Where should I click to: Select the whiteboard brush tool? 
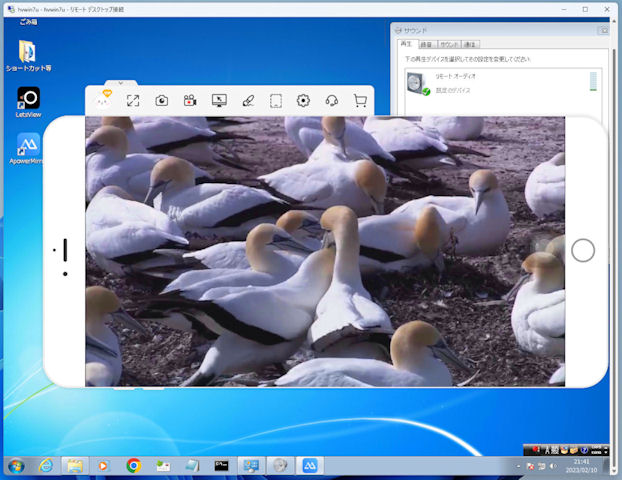248,101
